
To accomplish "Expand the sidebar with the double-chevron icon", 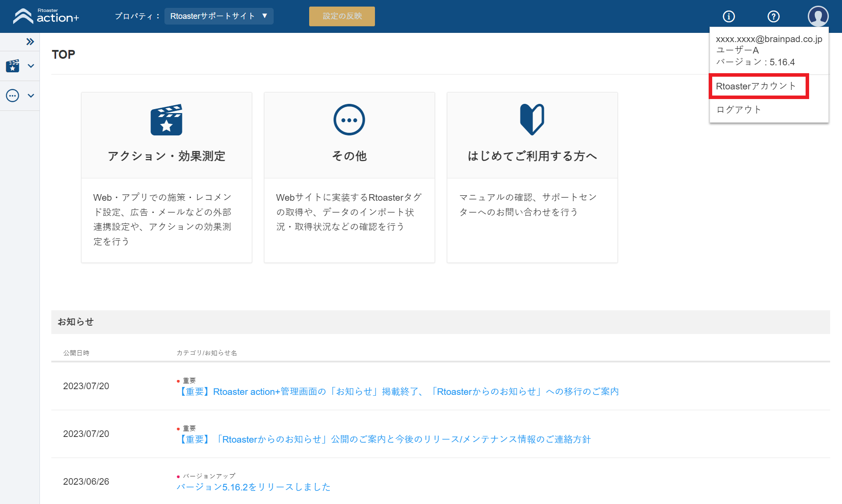I will point(30,42).
